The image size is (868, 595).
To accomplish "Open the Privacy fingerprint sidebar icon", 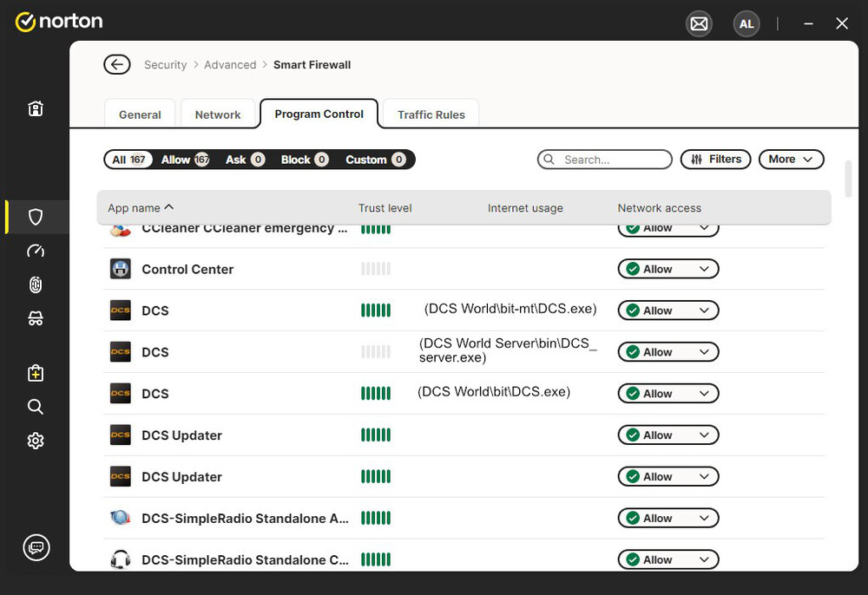I will [x=36, y=284].
